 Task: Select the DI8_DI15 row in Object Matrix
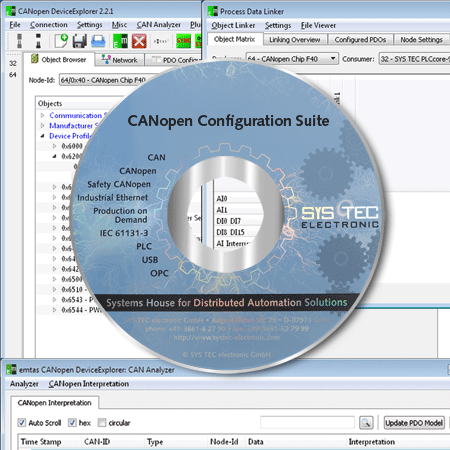tap(237, 232)
